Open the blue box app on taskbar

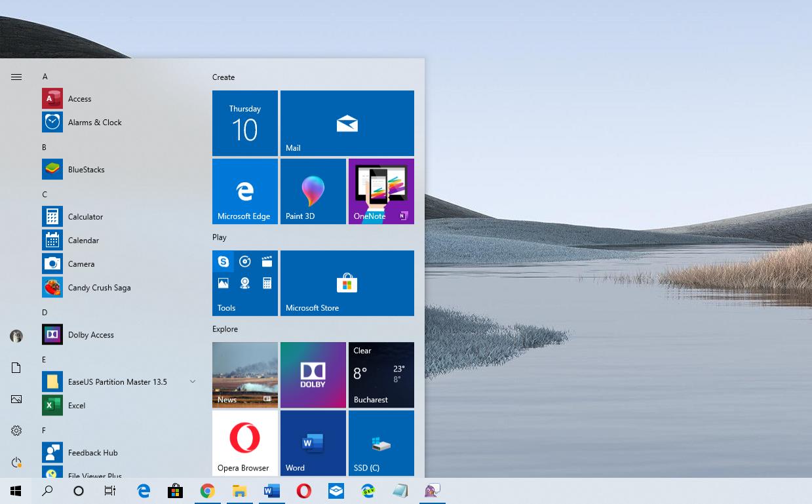click(x=336, y=491)
